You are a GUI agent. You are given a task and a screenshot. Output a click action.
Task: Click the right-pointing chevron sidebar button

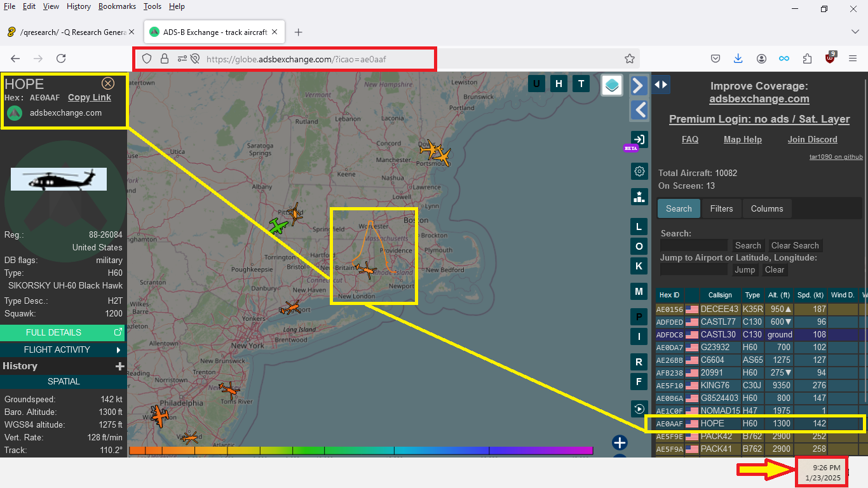click(x=639, y=85)
